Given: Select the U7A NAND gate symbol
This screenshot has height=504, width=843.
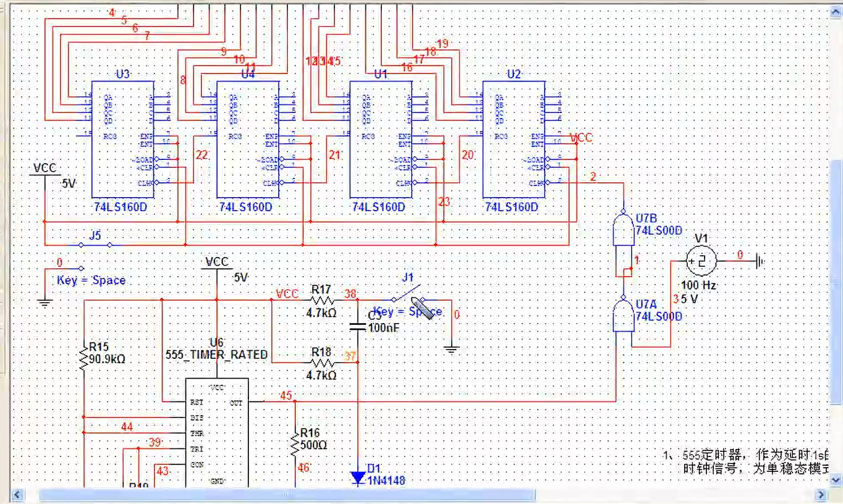Looking at the screenshot, I should pyautogui.click(x=624, y=314).
